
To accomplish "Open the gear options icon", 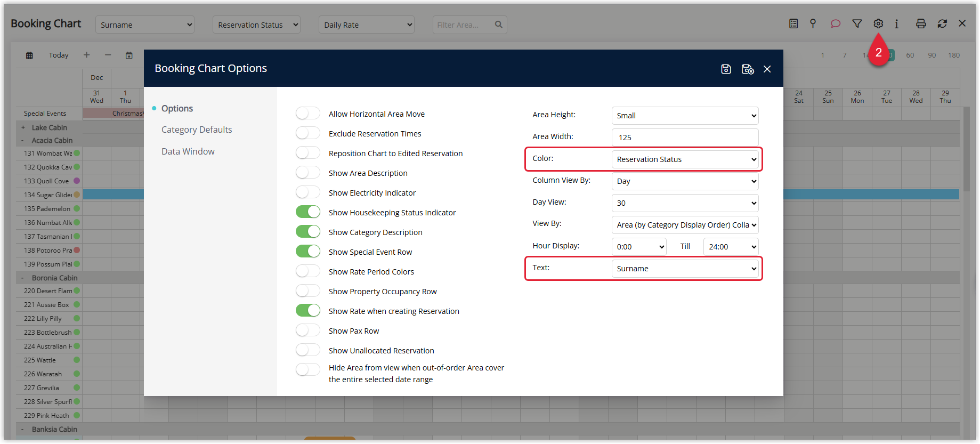I will pyautogui.click(x=878, y=23).
